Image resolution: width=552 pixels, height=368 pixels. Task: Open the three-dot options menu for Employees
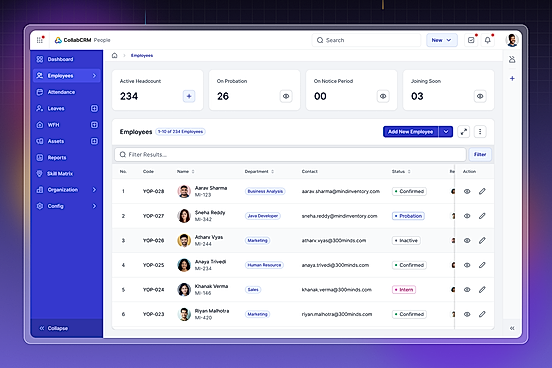480,132
